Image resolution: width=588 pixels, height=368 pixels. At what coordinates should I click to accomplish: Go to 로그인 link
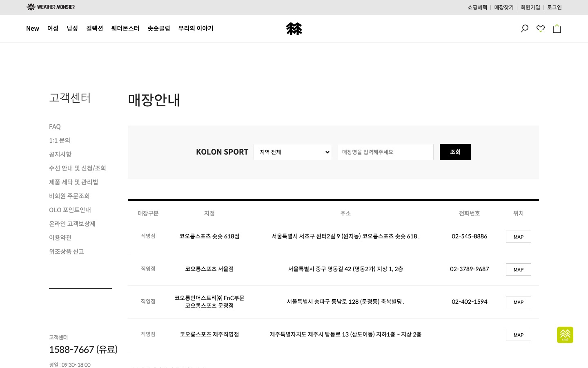pos(555,7)
